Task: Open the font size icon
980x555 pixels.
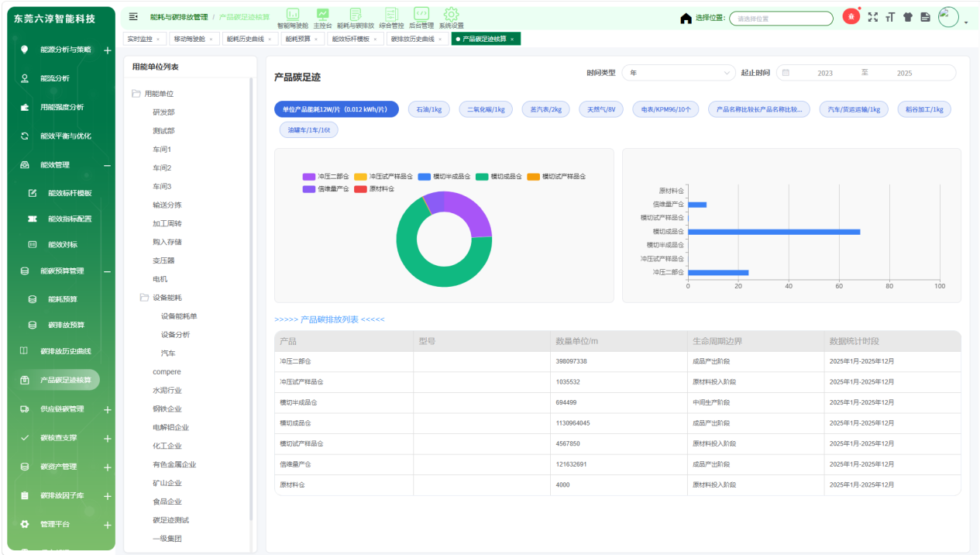Action: [x=891, y=17]
